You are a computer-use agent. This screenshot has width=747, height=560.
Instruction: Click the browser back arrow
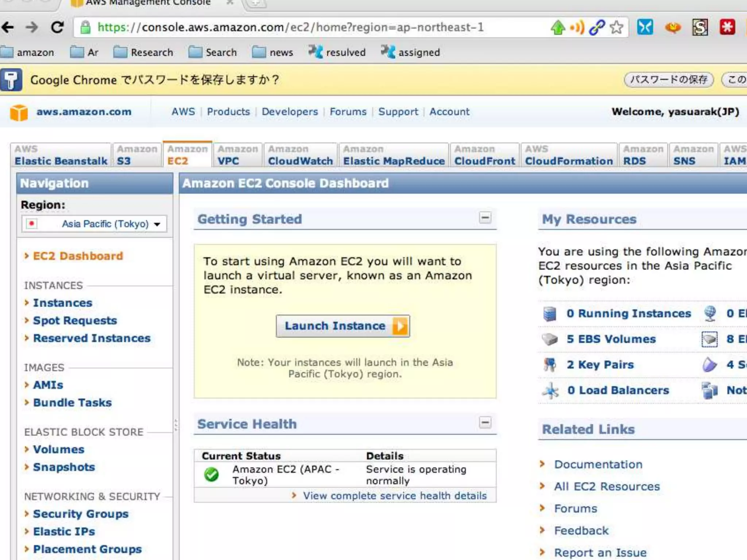pyautogui.click(x=8, y=27)
